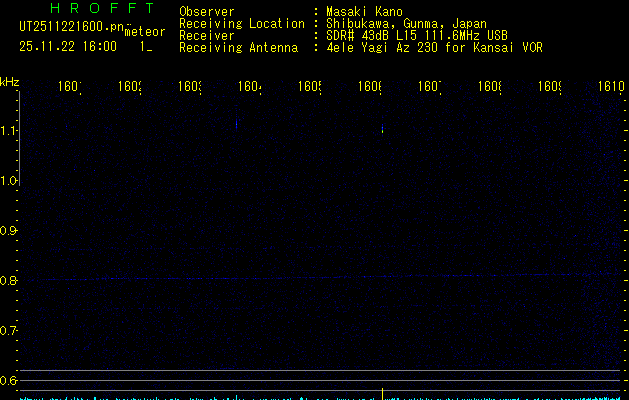The image size is (629, 400).
Task: Select the 0.9 frequency axis label
Action: pyautogui.click(x=9, y=231)
